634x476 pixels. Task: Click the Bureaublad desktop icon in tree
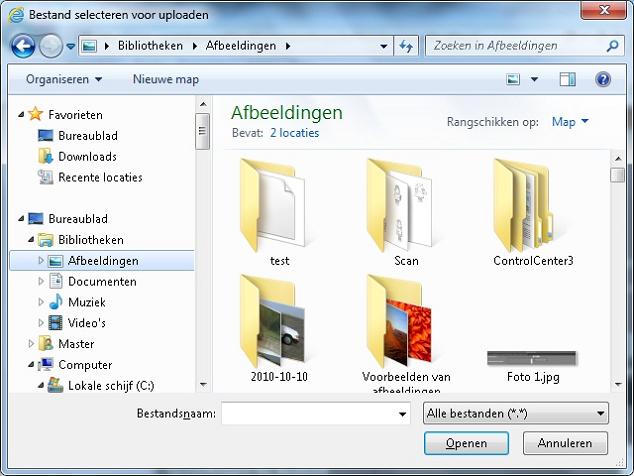36,219
